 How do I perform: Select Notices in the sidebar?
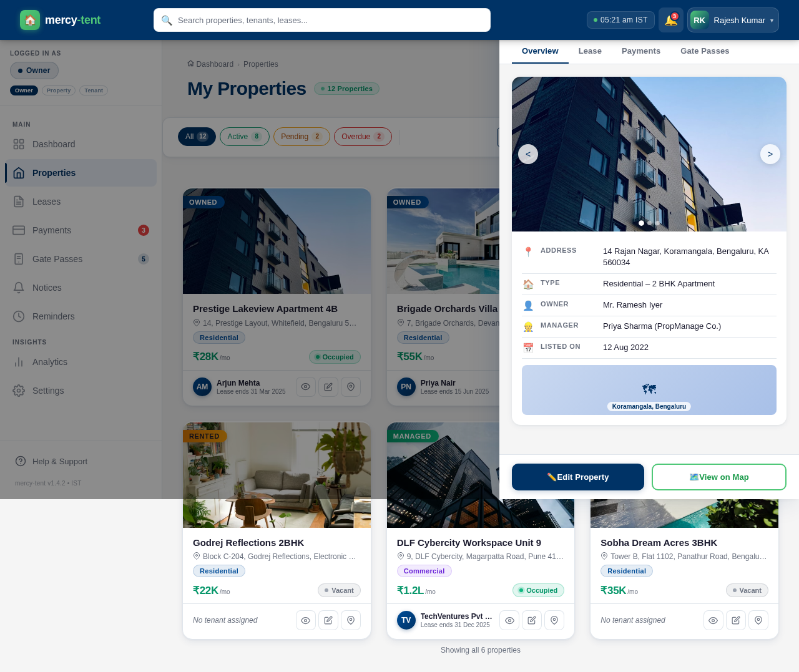(46, 288)
